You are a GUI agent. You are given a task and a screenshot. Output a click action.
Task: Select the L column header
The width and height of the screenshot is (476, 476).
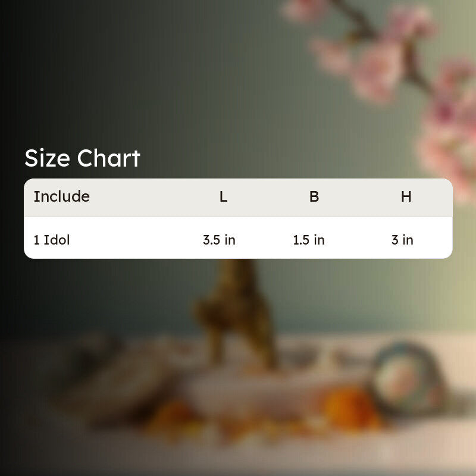224,197
